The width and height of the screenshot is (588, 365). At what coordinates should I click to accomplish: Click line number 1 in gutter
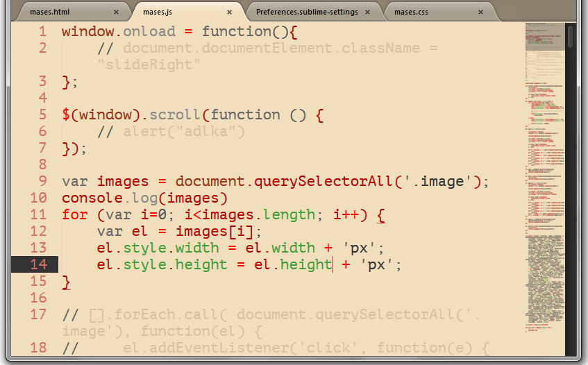(43, 31)
